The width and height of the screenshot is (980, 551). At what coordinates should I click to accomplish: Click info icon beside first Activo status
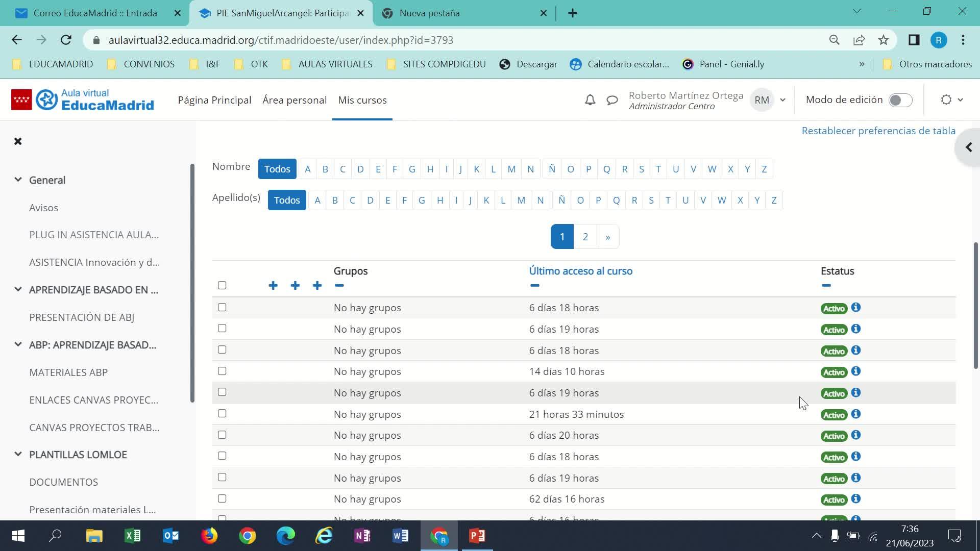pyautogui.click(x=856, y=308)
